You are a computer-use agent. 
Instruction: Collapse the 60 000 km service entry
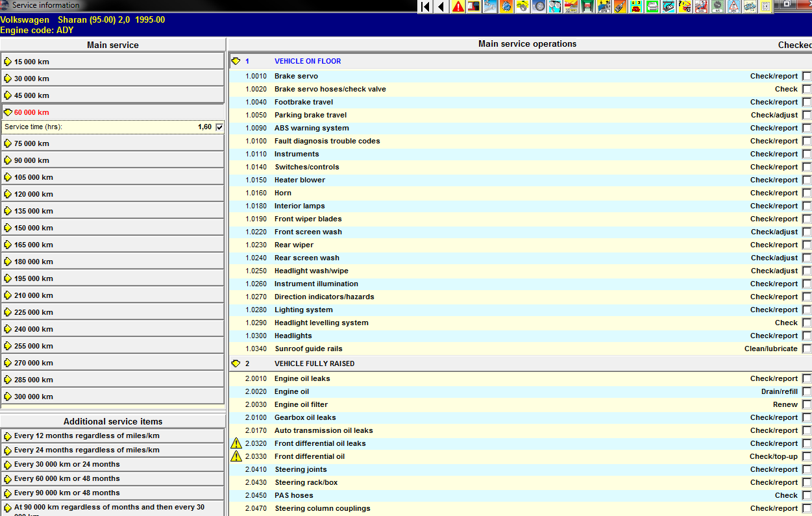pyautogui.click(x=8, y=112)
